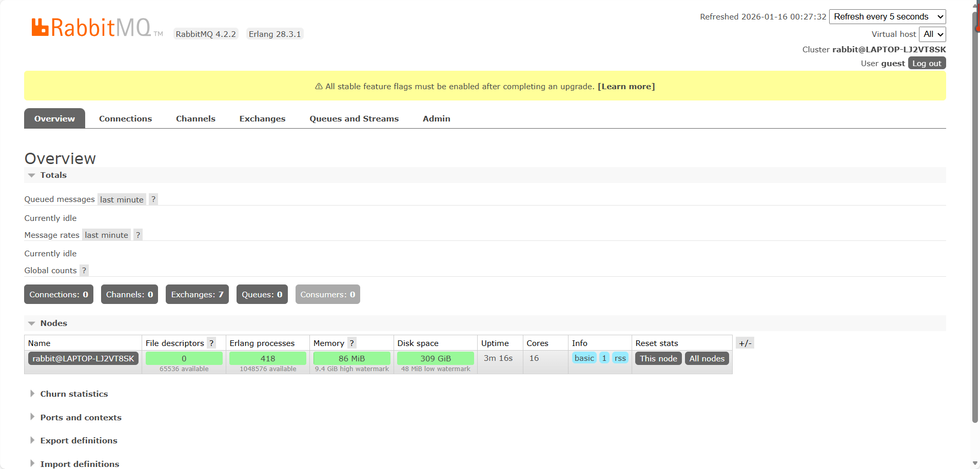Click the Cores value 16
Image resolution: width=980 pixels, height=469 pixels.
534,358
